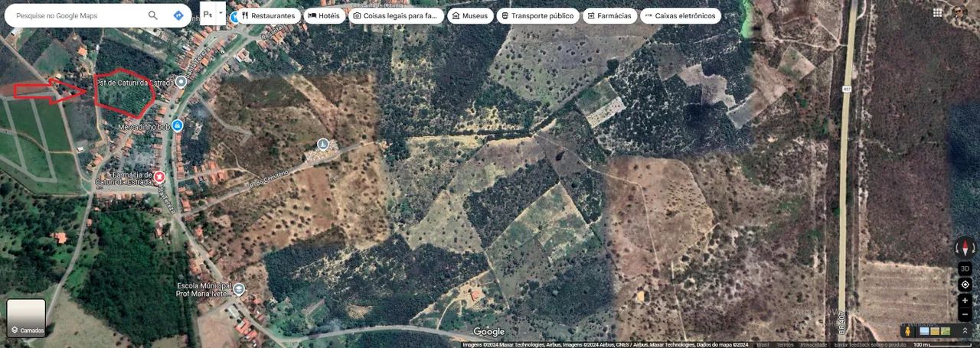The image size is (980, 348).
Task: Click the Mercadinho bob shopping marker
Action: [x=178, y=125]
